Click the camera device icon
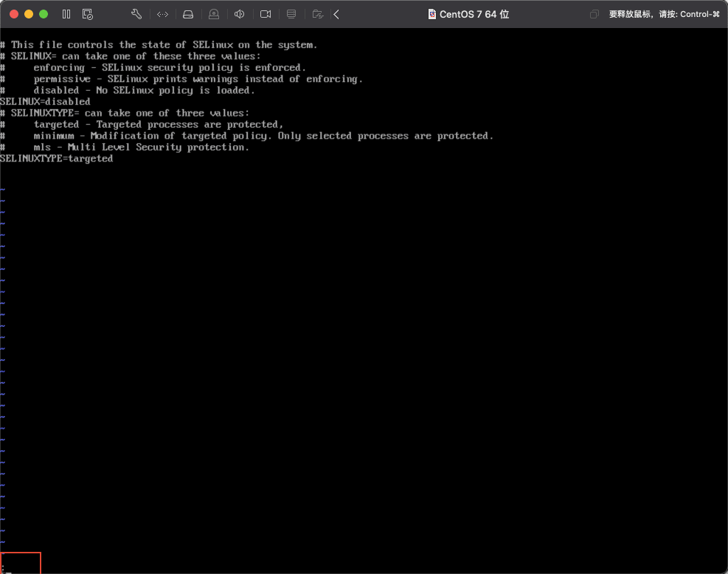728x574 pixels. (266, 14)
